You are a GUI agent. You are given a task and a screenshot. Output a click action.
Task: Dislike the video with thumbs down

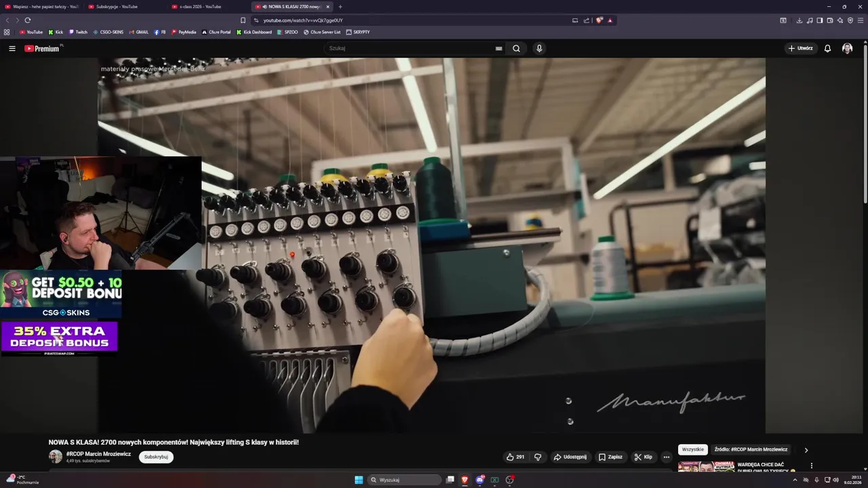point(538,457)
